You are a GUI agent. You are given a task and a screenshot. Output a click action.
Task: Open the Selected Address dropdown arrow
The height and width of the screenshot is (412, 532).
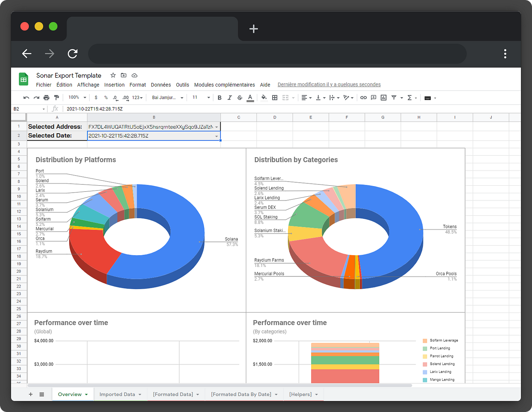pyautogui.click(x=217, y=127)
